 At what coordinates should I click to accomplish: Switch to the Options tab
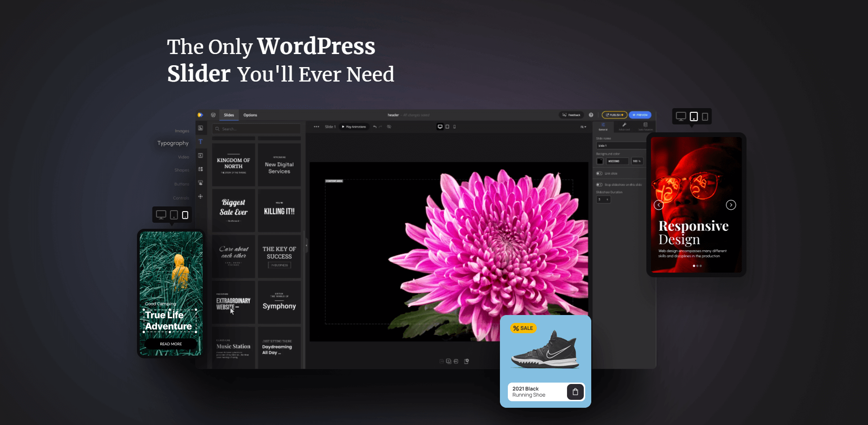click(250, 115)
